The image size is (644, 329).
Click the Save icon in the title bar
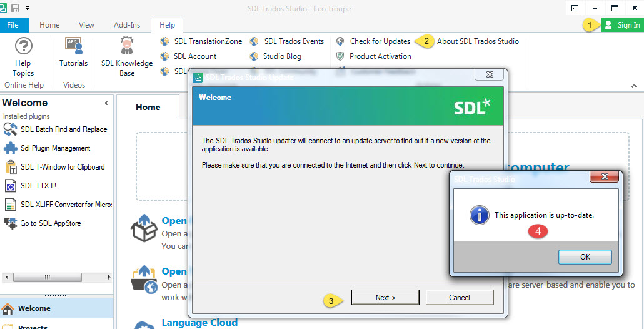coord(15,8)
